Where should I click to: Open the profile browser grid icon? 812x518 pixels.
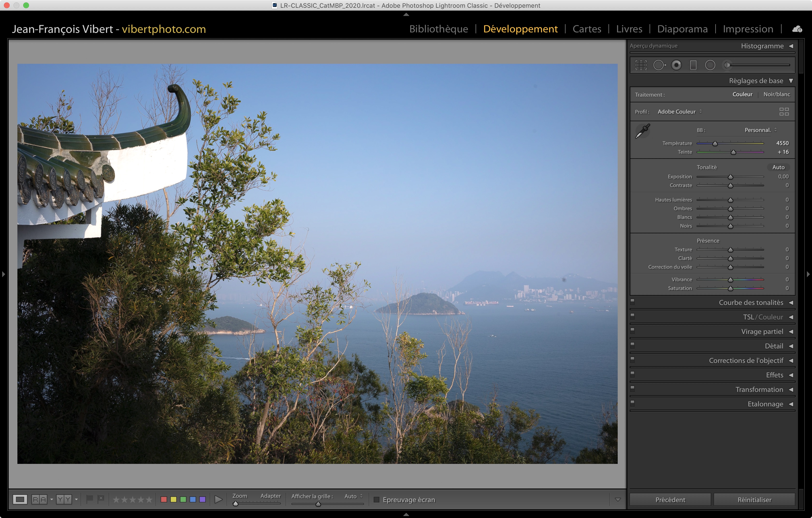click(784, 112)
